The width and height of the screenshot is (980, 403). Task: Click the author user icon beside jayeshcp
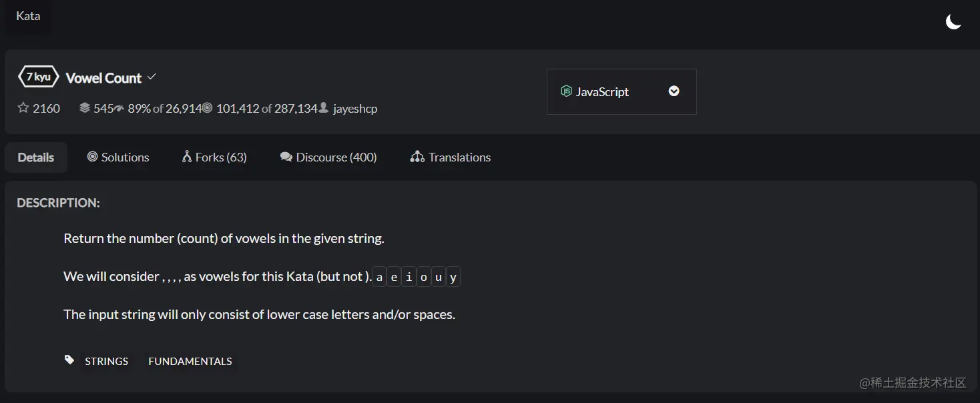point(324,107)
